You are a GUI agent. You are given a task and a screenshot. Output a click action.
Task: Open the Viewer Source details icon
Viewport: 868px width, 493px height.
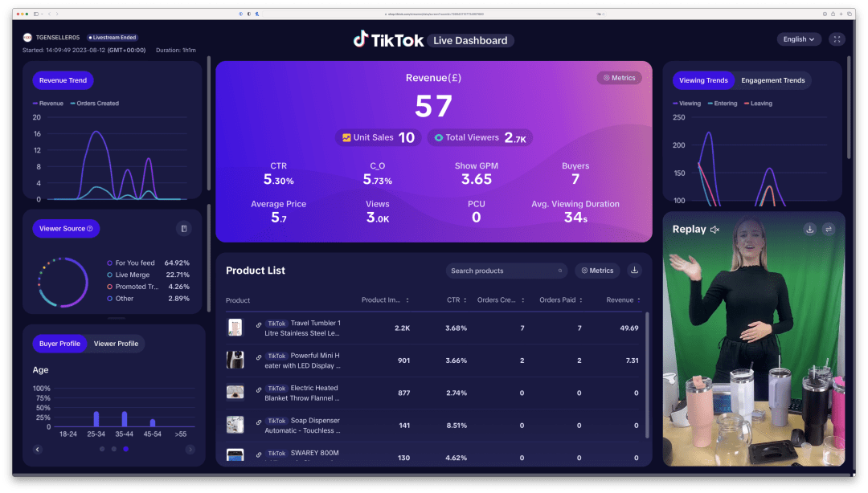point(184,229)
